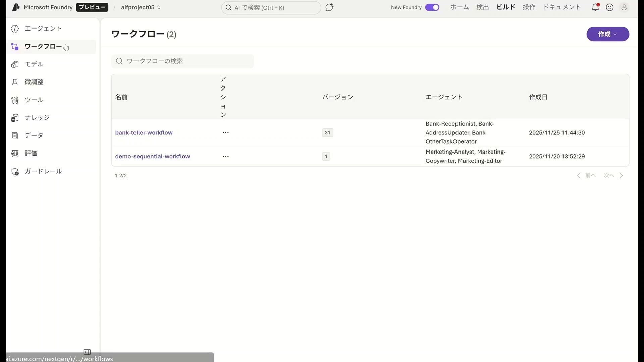Open the bank-teller-workflow link

tap(144, 133)
